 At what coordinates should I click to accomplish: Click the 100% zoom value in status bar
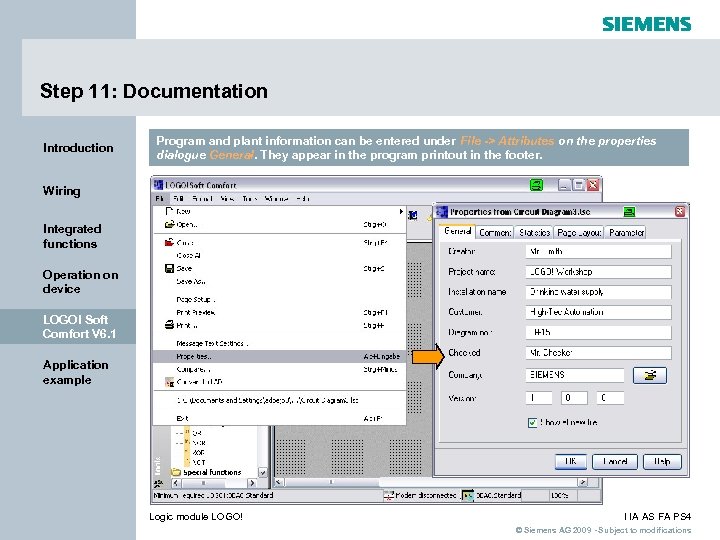click(560, 495)
